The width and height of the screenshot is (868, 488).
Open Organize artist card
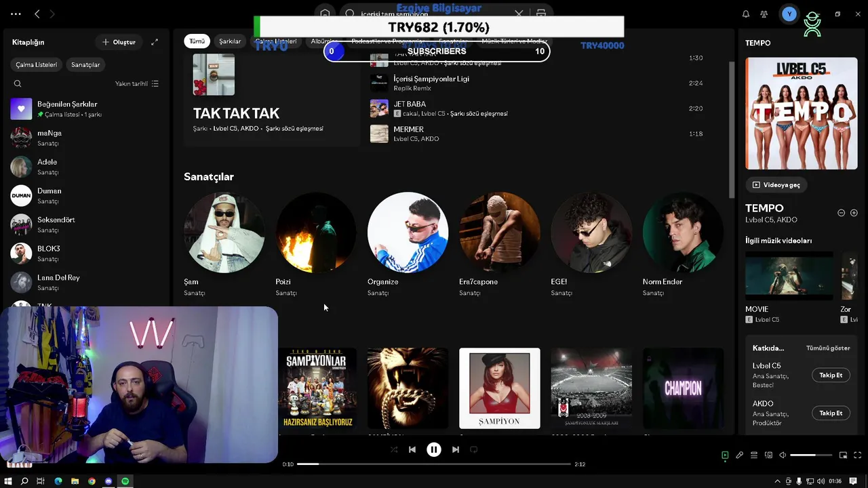408,244
